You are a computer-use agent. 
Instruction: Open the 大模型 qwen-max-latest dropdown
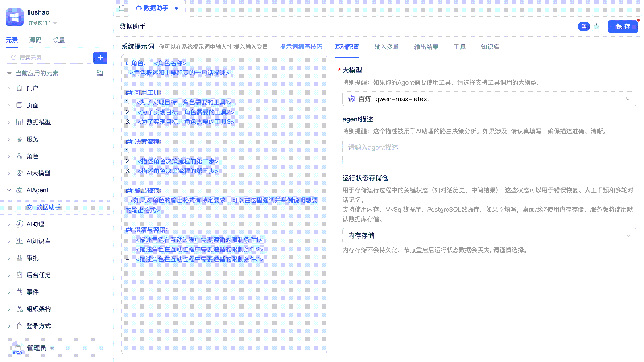[x=489, y=99]
